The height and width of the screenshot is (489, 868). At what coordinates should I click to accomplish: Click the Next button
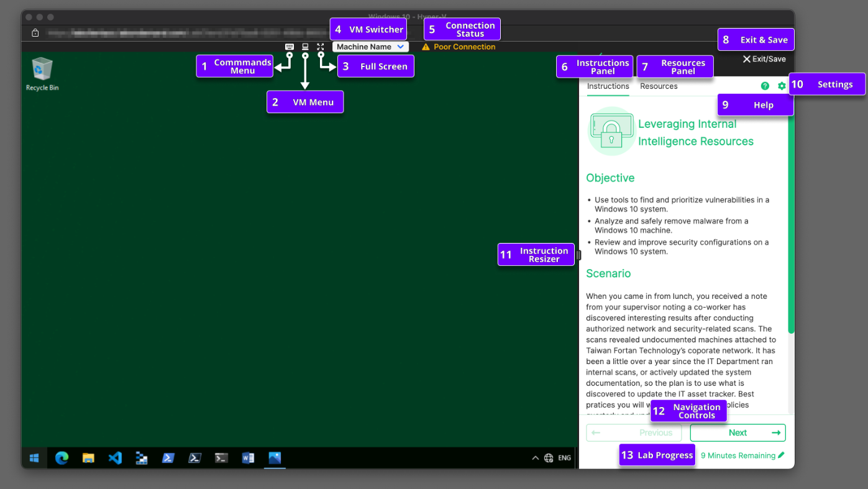738,432
